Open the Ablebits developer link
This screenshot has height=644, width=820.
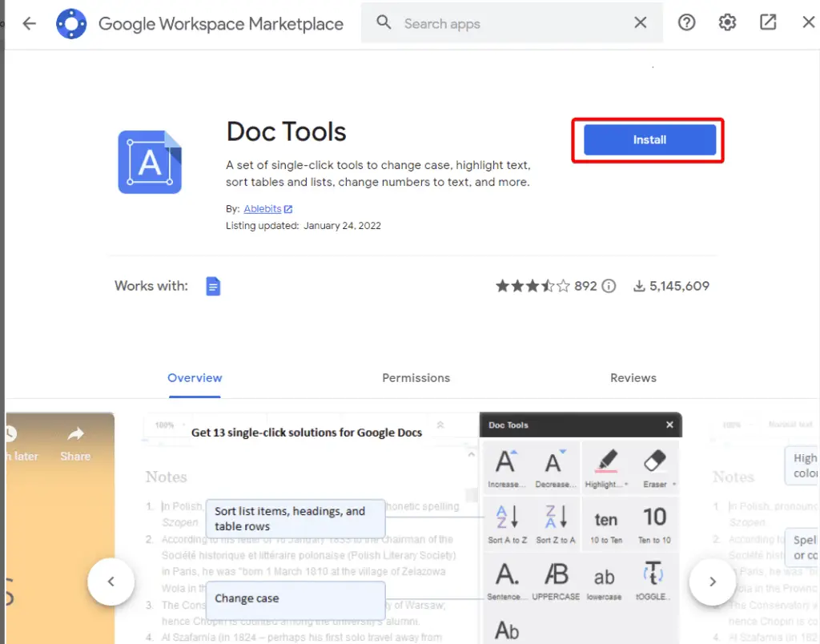263,208
